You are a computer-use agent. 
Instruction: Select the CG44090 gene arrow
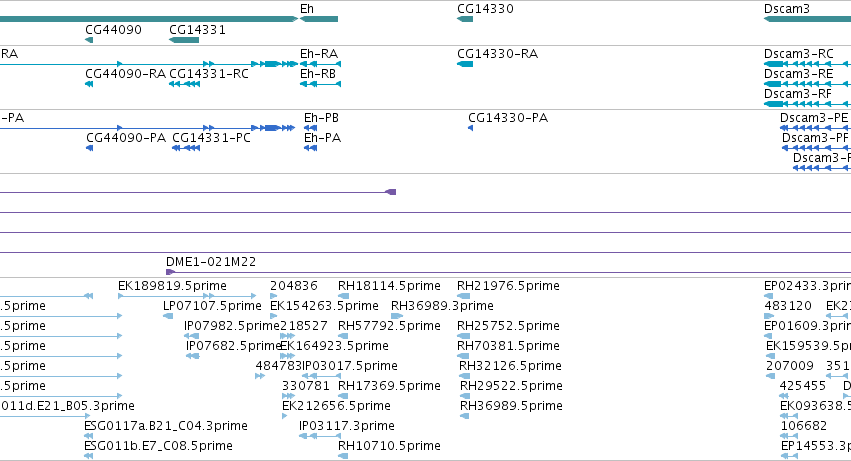(x=89, y=40)
